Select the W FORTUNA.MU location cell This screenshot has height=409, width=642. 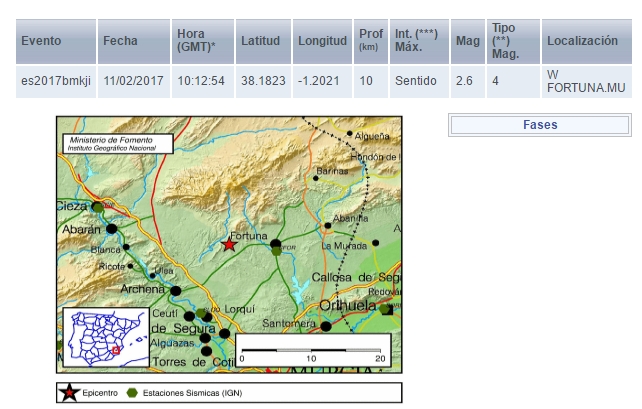point(585,81)
